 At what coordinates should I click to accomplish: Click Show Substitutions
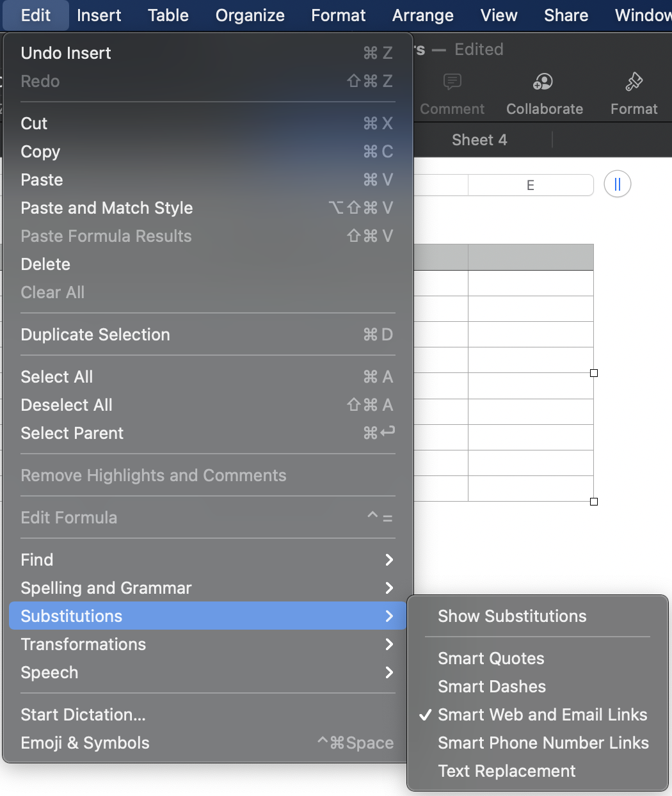tap(512, 616)
